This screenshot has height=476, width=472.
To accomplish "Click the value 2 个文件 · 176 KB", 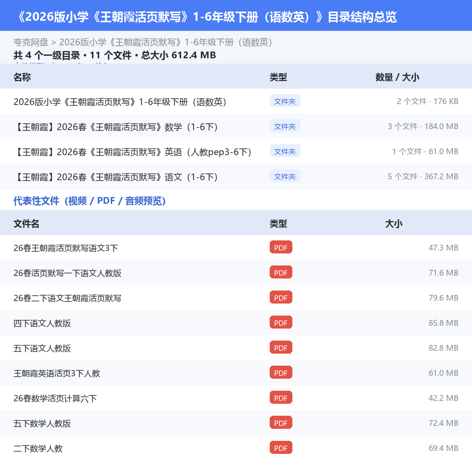I will (x=427, y=101).
